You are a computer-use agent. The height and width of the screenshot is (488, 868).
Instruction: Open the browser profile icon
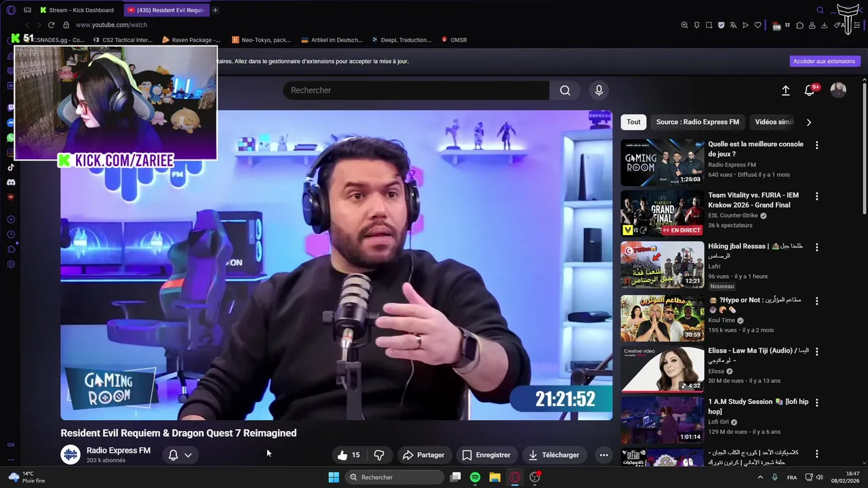click(x=812, y=25)
